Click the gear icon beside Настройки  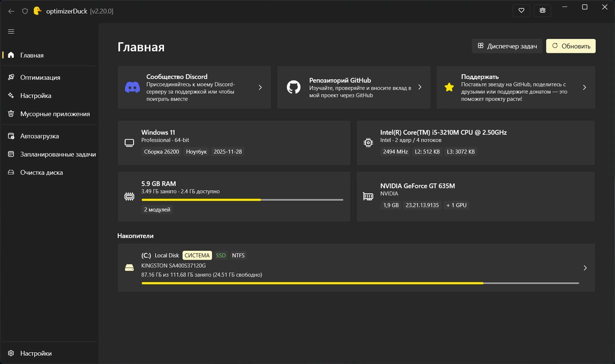tap(11, 353)
